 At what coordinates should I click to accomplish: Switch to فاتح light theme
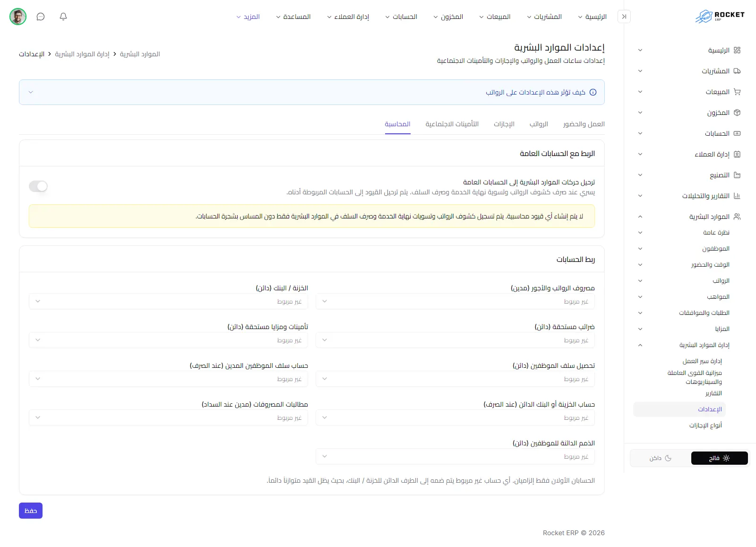[719, 458]
